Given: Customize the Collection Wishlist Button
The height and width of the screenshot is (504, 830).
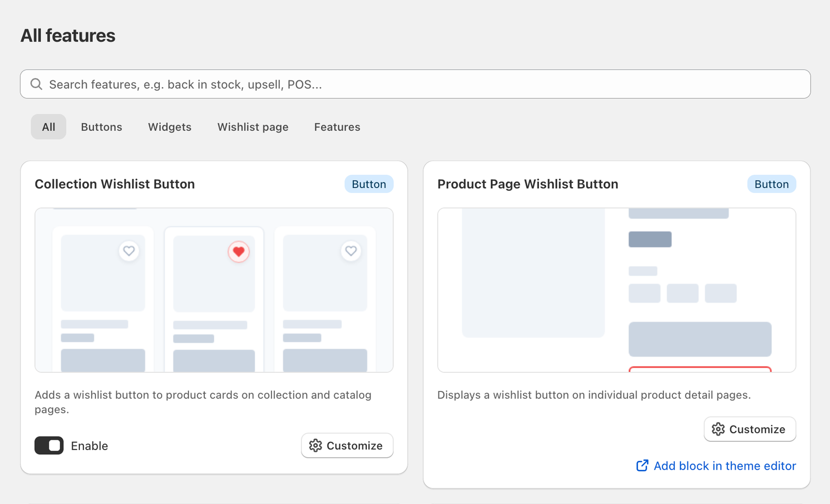Looking at the screenshot, I should coord(347,445).
